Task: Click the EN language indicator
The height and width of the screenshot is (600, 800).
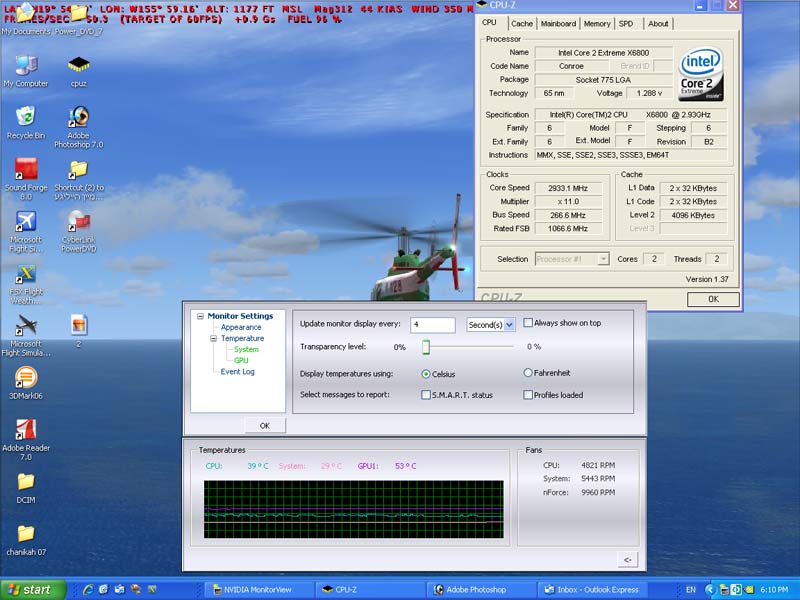Action: (x=691, y=590)
